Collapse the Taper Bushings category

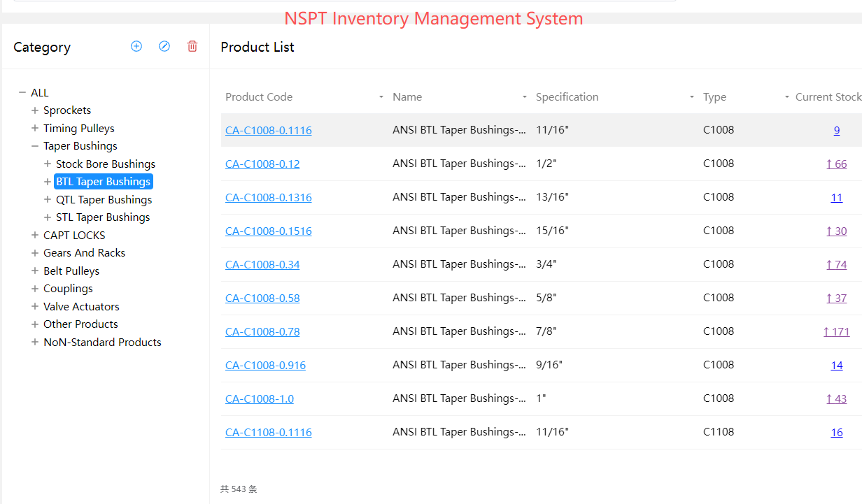click(x=35, y=146)
